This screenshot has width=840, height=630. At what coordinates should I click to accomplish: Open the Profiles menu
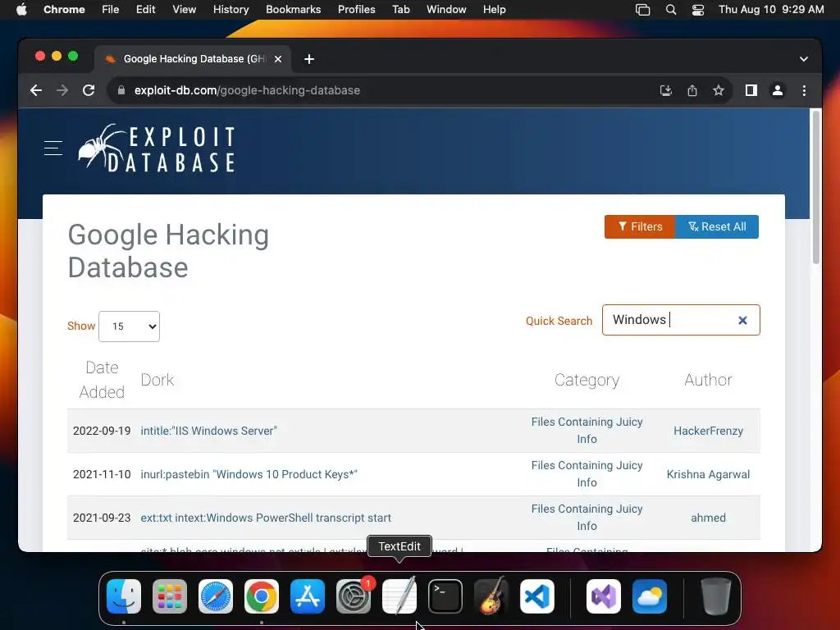click(356, 10)
